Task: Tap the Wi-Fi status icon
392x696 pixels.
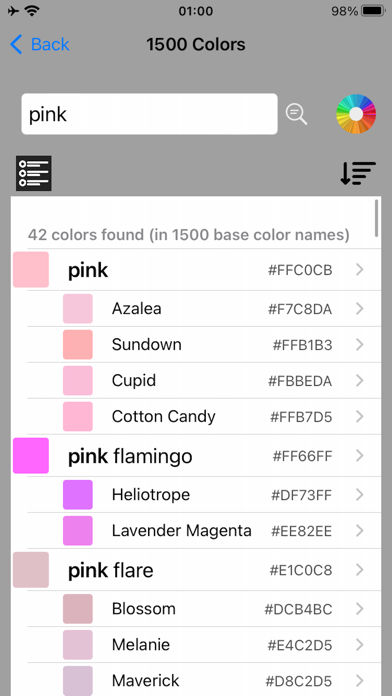Action: pos(32,11)
